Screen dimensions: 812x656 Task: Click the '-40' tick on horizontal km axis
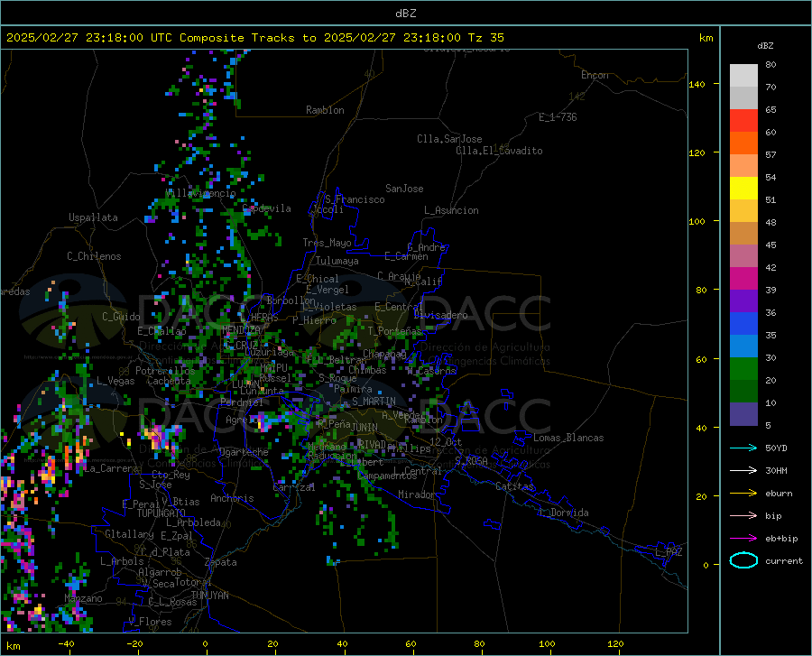[66, 644]
